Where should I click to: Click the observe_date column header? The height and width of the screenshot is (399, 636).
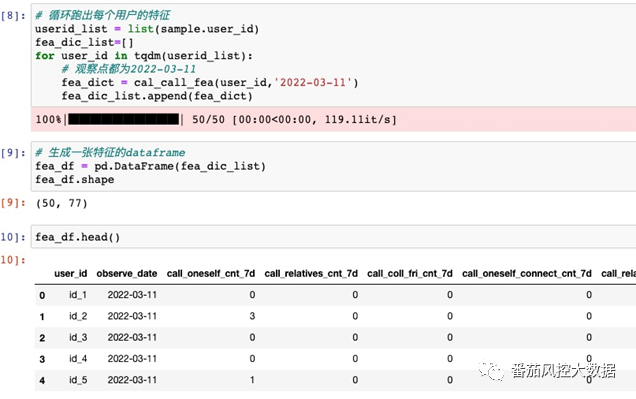click(127, 274)
